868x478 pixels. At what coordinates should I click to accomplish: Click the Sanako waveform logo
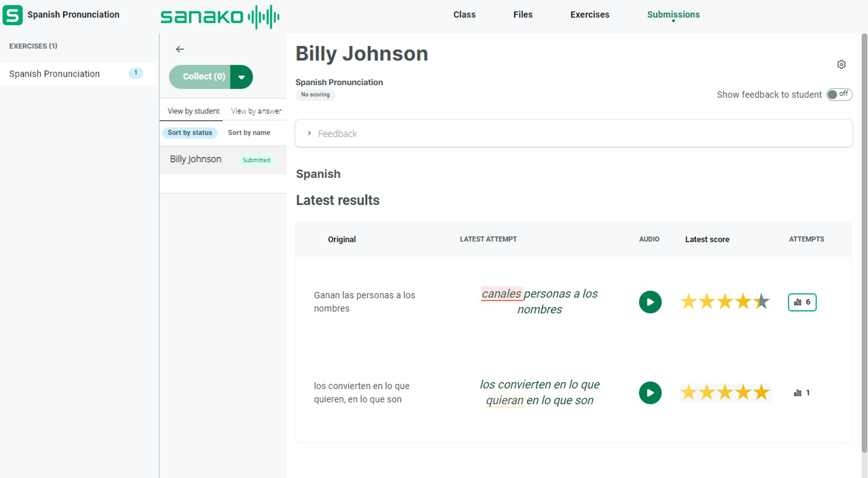[220, 17]
